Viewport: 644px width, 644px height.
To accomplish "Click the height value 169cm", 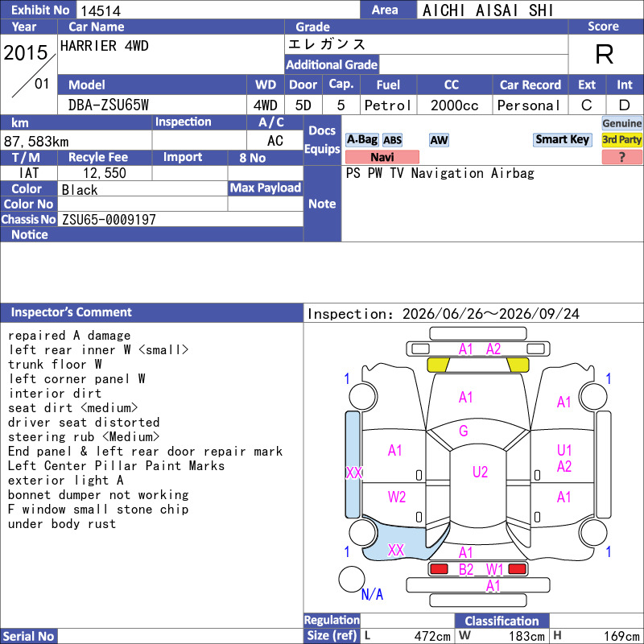I will [x=621, y=636].
